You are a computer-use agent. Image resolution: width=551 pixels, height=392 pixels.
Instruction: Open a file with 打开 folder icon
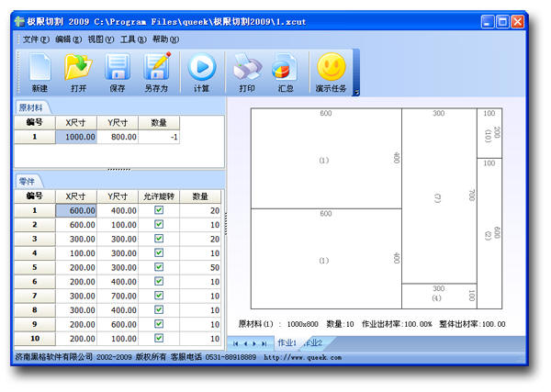pyautogui.click(x=78, y=73)
